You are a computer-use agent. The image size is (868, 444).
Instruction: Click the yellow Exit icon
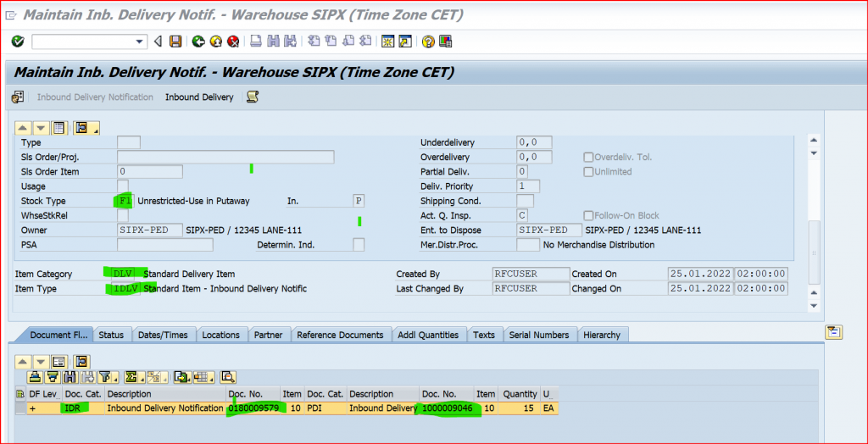pos(216,42)
